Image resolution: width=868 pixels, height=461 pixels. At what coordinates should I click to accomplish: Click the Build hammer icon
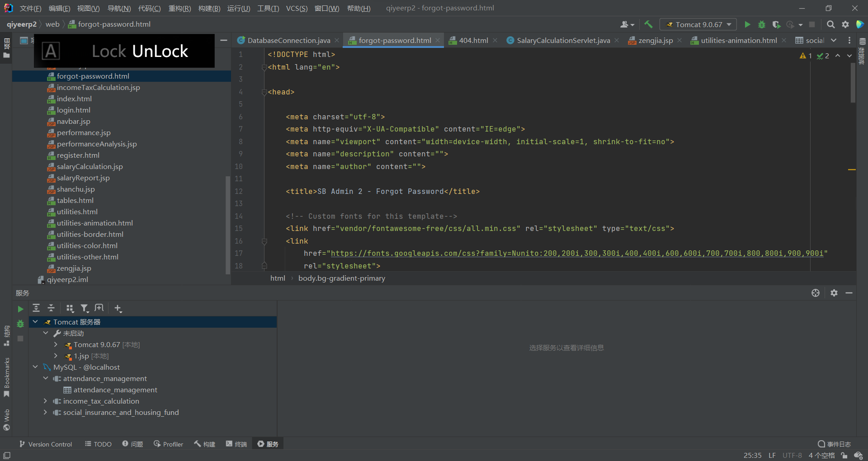point(649,24)
